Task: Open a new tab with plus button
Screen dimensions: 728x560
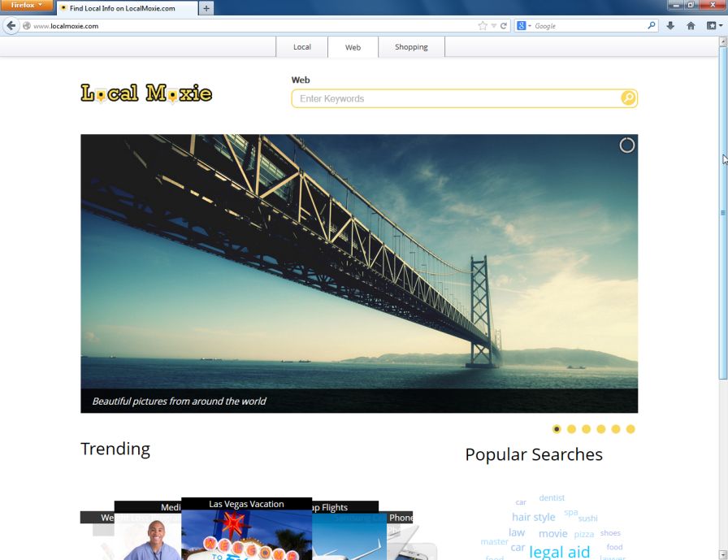Action: 206,8
